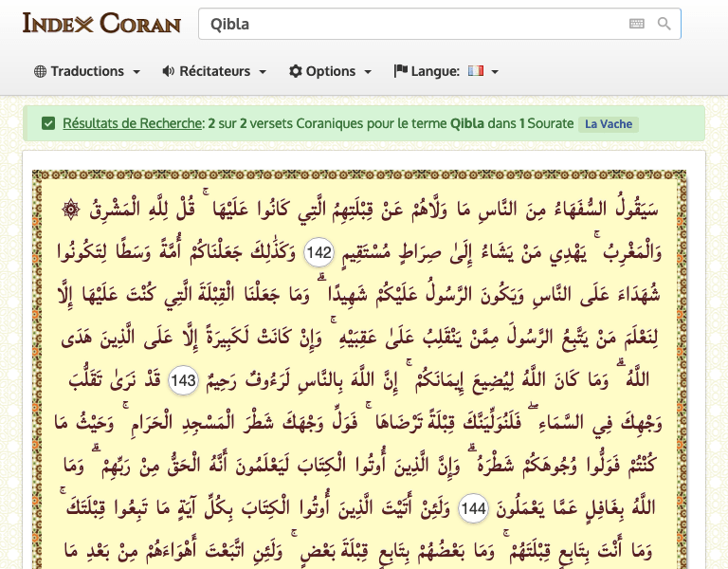Open the Résultats de Recherche link
This screenshot has height=569, width=728.
coord(133,123)
